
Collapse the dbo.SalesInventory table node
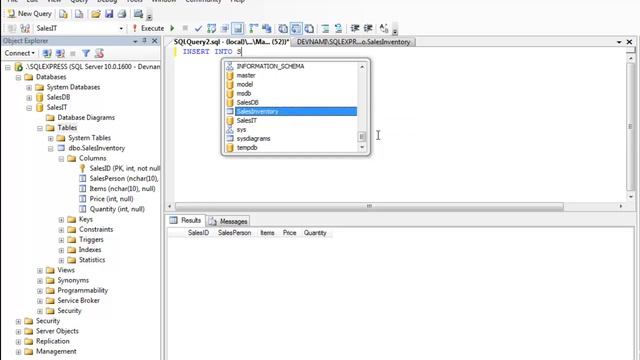pyautogui.click(x=51, y=149)
